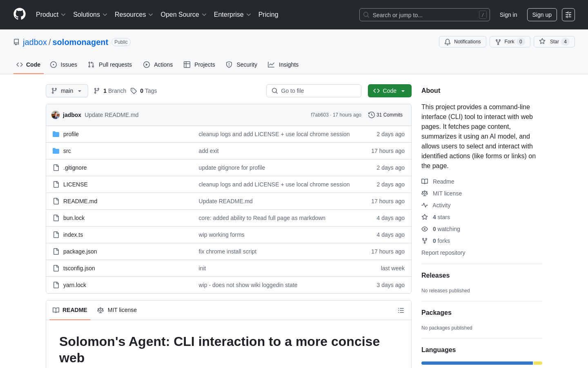Click the Tags icon showing 0 Tags

point(134,91)
